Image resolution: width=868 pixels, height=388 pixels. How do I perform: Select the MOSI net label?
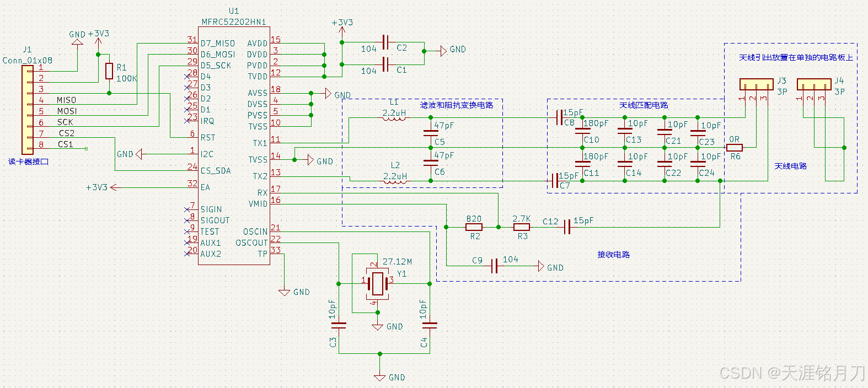[x=67, y=111]
